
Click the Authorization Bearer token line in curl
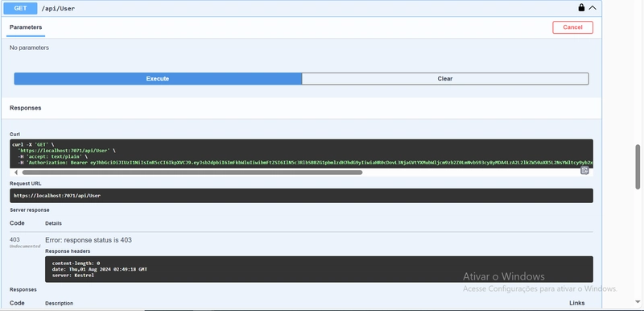(x=305, y=162)
